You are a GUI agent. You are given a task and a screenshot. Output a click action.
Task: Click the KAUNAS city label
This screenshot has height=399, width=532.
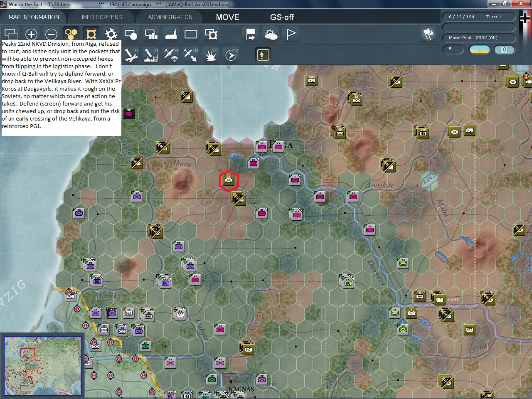tap(241, 389)
